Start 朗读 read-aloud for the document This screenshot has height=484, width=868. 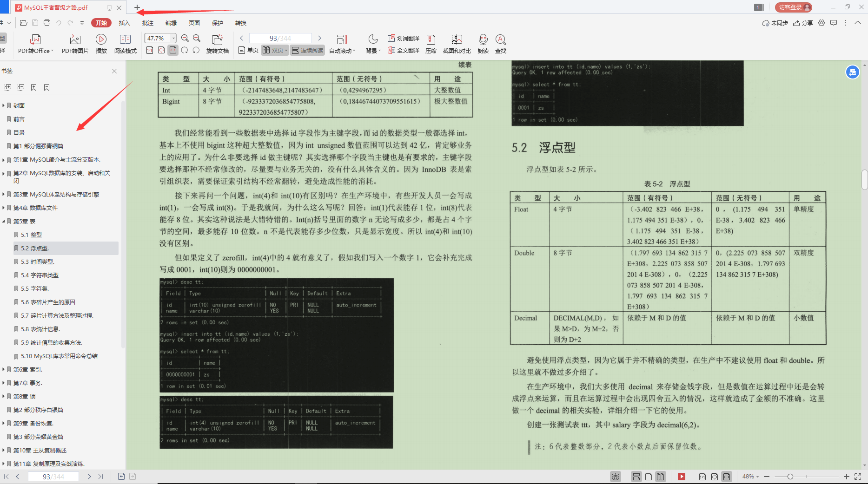click(x=483, y=43)
